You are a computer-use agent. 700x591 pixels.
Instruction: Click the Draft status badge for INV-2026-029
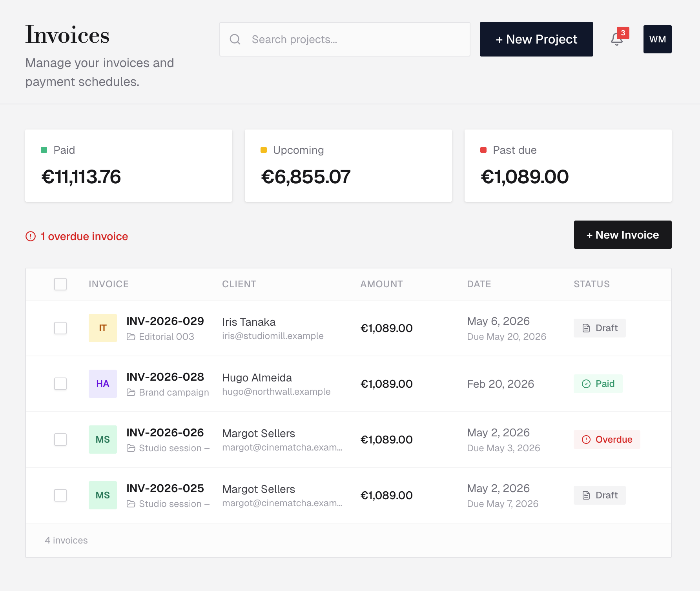(600, 328)
